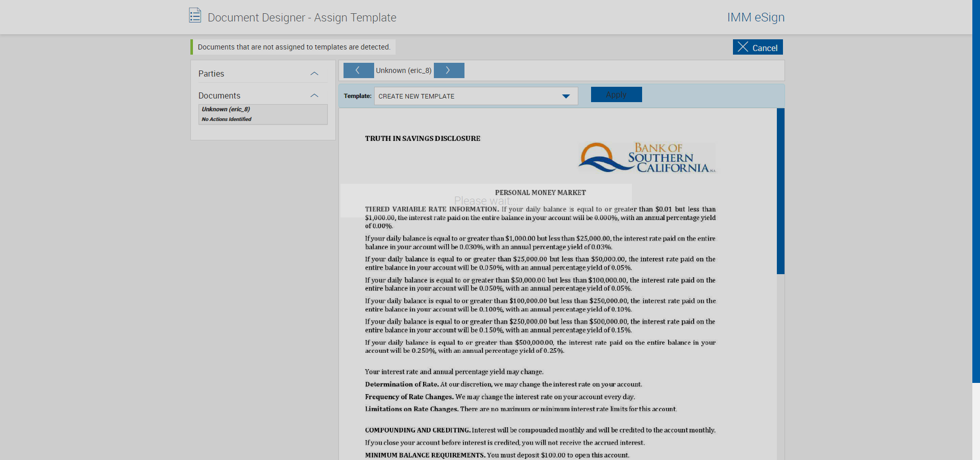Click the document preview vertical scrollbar
Image resolution: width=980 pixels, height=460 pixels.
pos(780,191)
